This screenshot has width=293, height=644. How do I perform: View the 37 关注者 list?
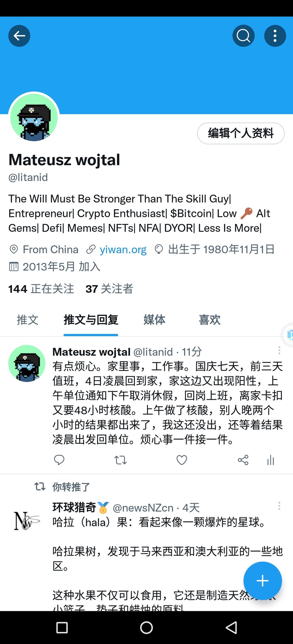tap(109, 289)
